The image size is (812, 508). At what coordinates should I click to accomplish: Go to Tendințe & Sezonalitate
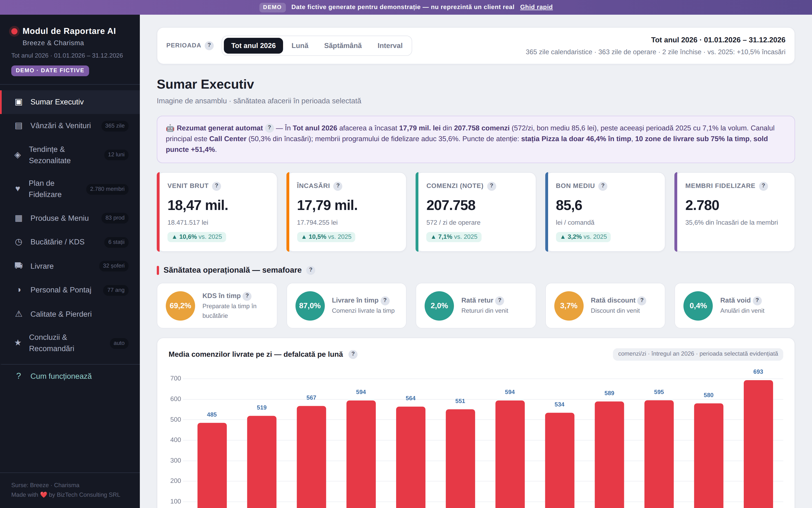click(x=70, y=155)
